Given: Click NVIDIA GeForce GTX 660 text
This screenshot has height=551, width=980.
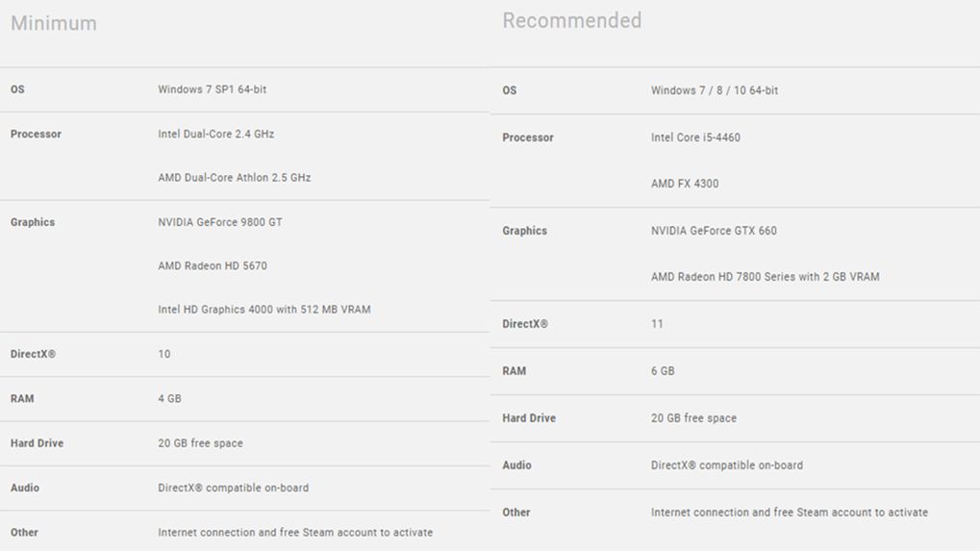Looking at the screenshot, I should pyautogui.click(x=714, y=231).
